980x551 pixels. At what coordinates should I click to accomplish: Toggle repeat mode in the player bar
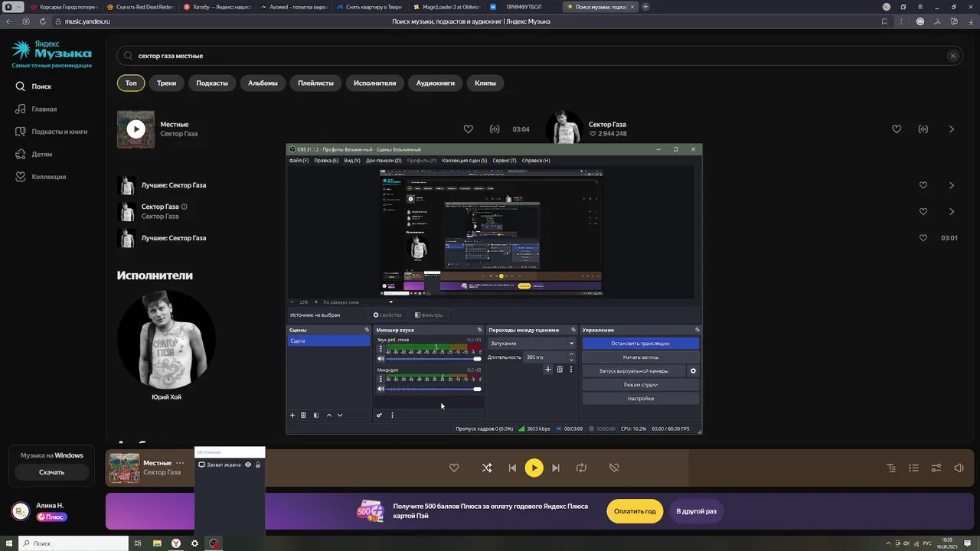point(581,468)
